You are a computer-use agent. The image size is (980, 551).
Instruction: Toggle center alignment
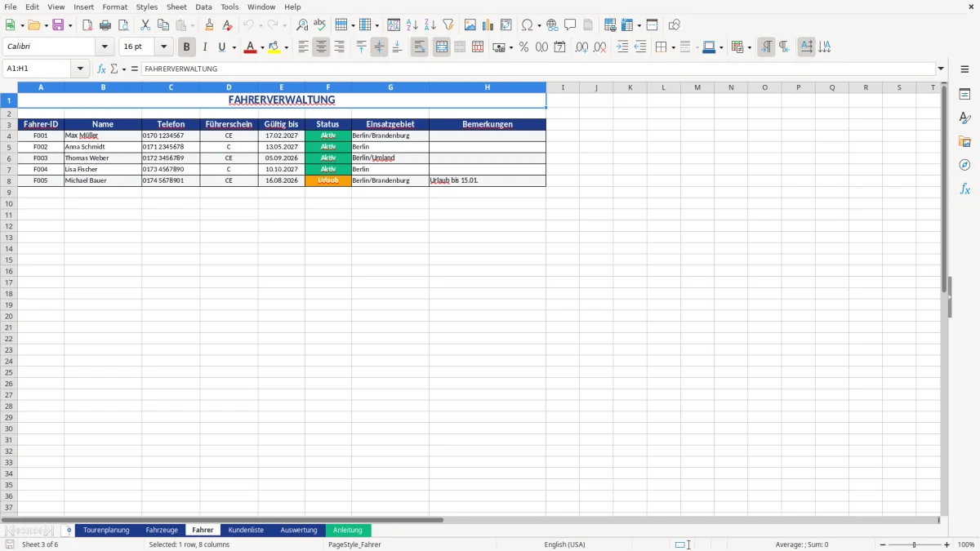tap(320, 47)
